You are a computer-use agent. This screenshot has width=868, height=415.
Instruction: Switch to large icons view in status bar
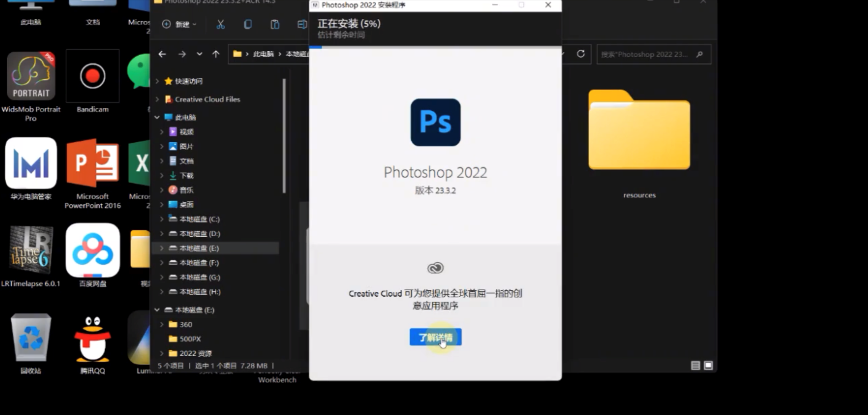tap(708, 366)
